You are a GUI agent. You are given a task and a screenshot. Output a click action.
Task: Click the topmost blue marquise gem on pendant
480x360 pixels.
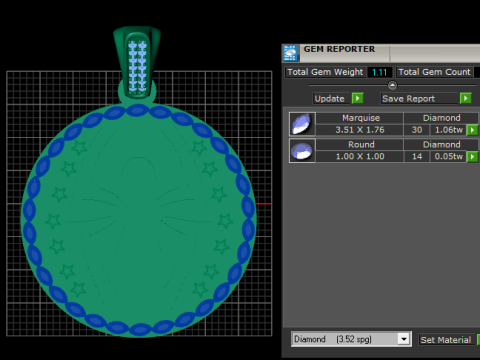click(137, 110)
